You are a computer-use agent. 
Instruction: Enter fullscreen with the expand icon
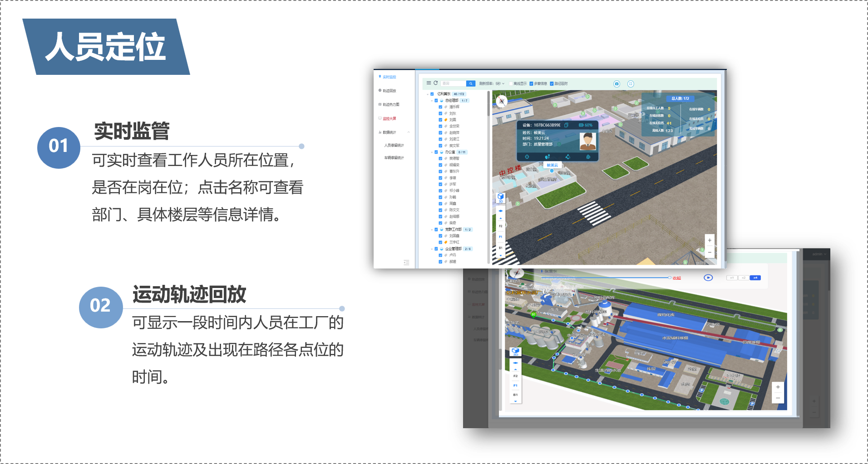pyautogui.click(x=631, y=83)
